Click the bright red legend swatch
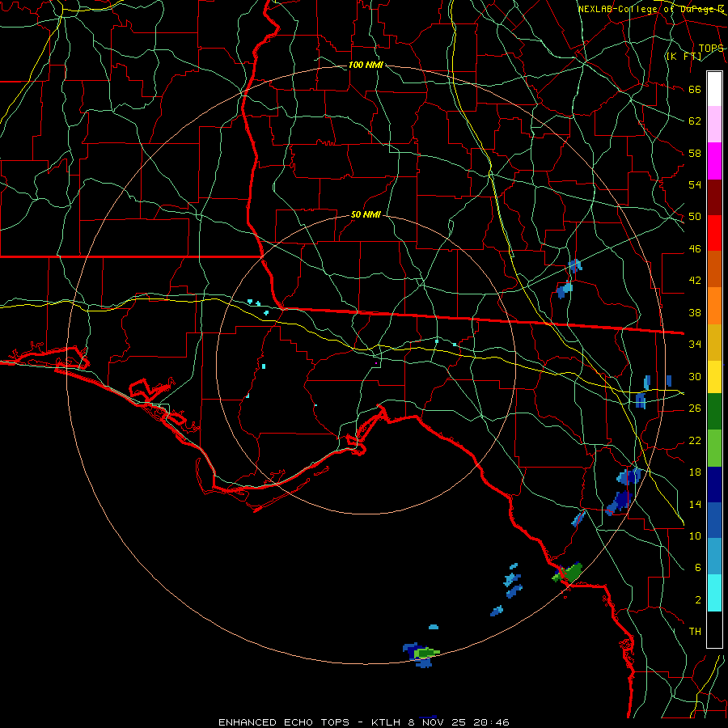Screen dimensions: 728x728 coord(714,233)
